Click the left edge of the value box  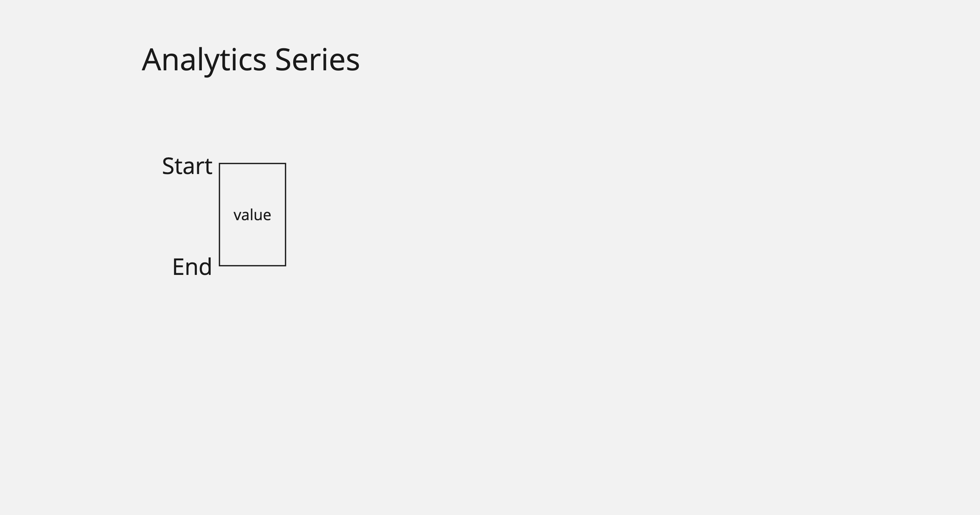tap(220, 215)
